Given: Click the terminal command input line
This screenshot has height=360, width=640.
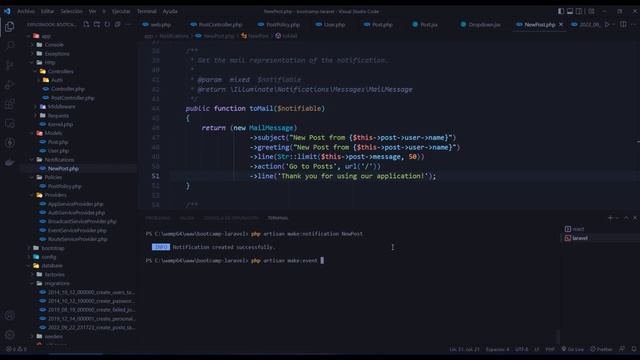Looking at the screenshot, I should (x=235, y=260).
